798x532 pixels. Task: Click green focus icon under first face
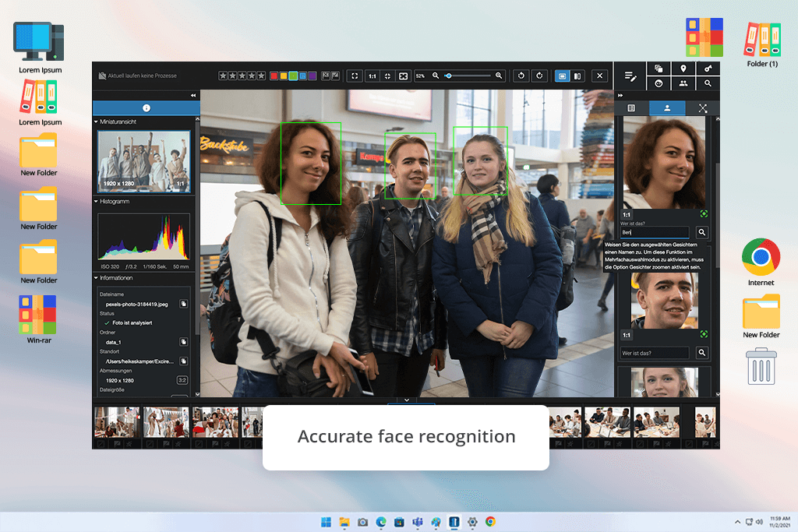click(x=704, y=214)
